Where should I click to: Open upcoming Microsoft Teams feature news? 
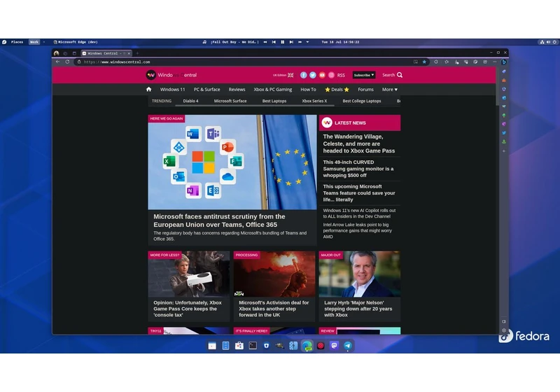tap(359, 192)
